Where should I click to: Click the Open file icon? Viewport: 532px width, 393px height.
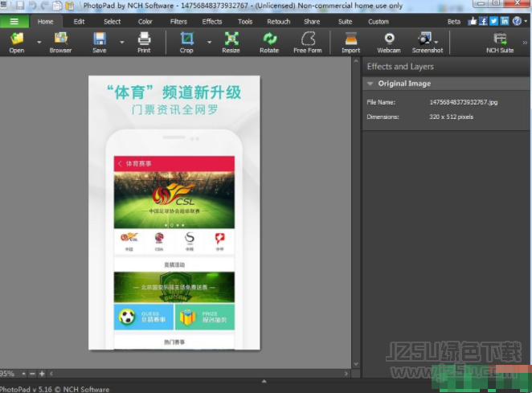(17, 40)
